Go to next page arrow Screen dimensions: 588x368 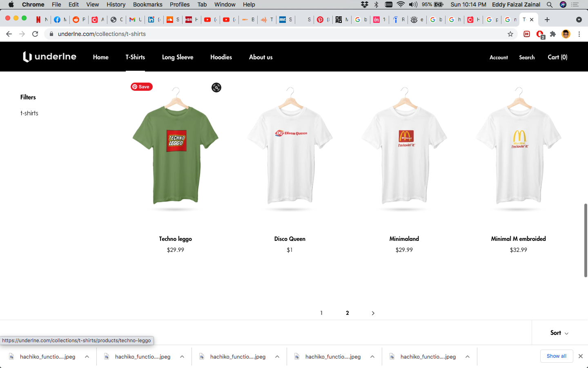point(373,313)
